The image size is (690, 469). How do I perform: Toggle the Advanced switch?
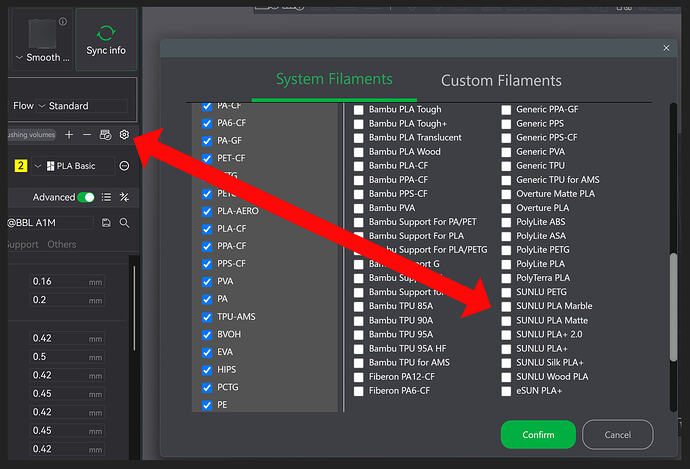[x=86, y=197]
